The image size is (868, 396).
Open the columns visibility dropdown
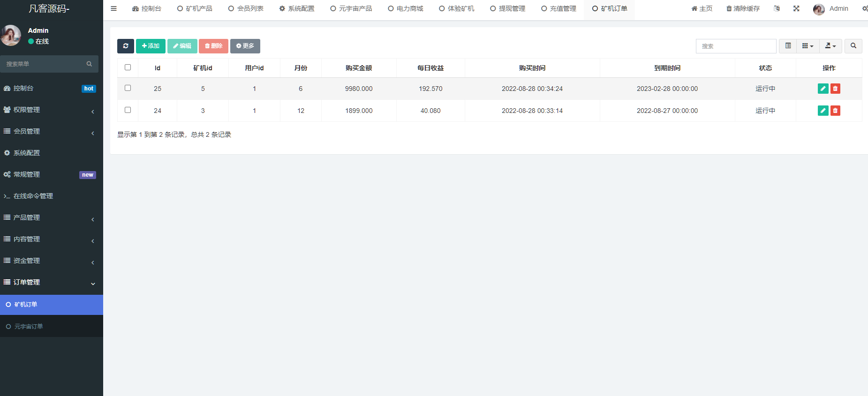pyautogui.click(x=808, y=46)
